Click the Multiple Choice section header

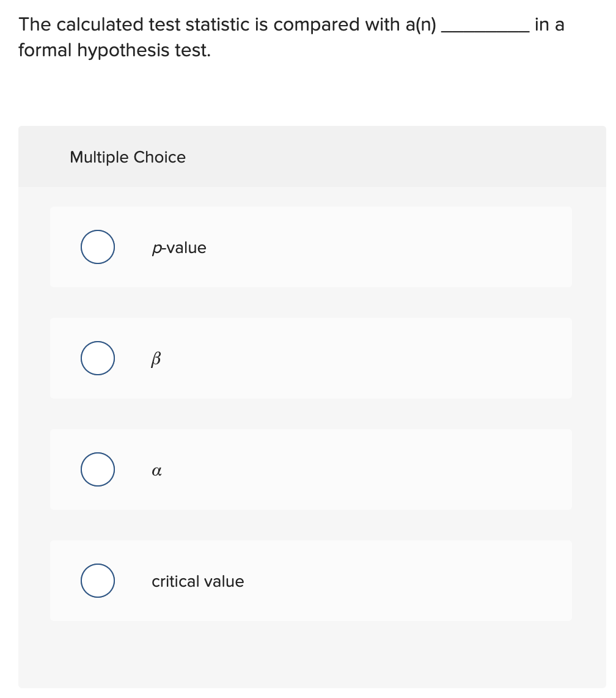point(128,157)
